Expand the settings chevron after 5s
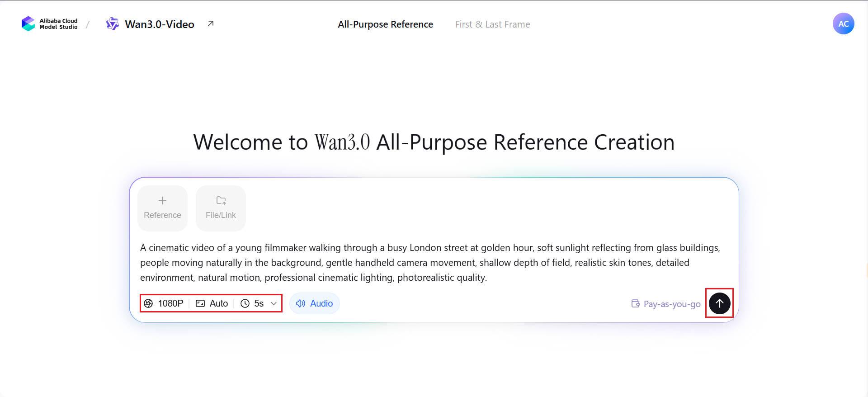The width and height of the screenshot is (868, 397). tap(274, 303)
